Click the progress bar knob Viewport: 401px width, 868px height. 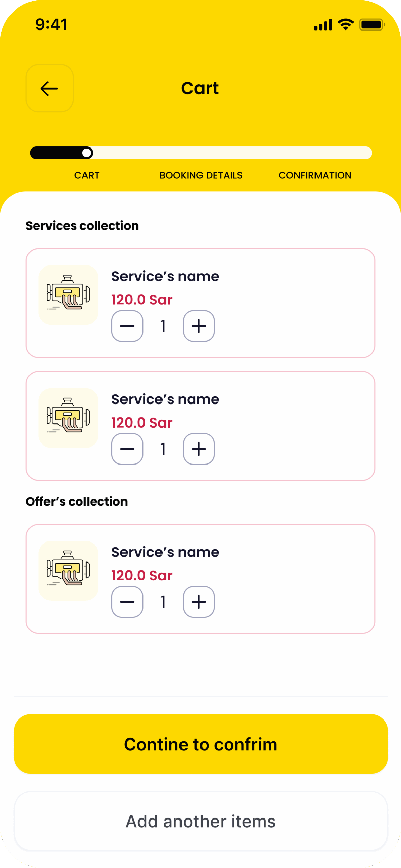pyautogui.click(x=87, y=153)
